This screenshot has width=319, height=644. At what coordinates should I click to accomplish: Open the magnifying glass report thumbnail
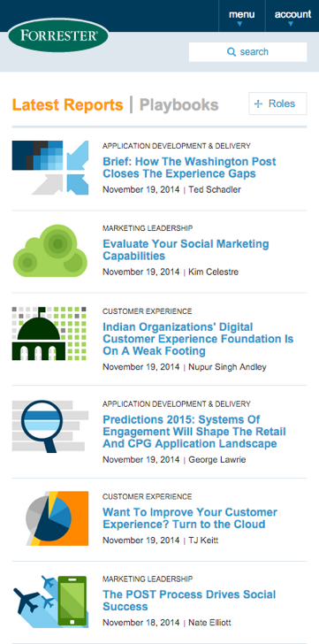point(50,425)
